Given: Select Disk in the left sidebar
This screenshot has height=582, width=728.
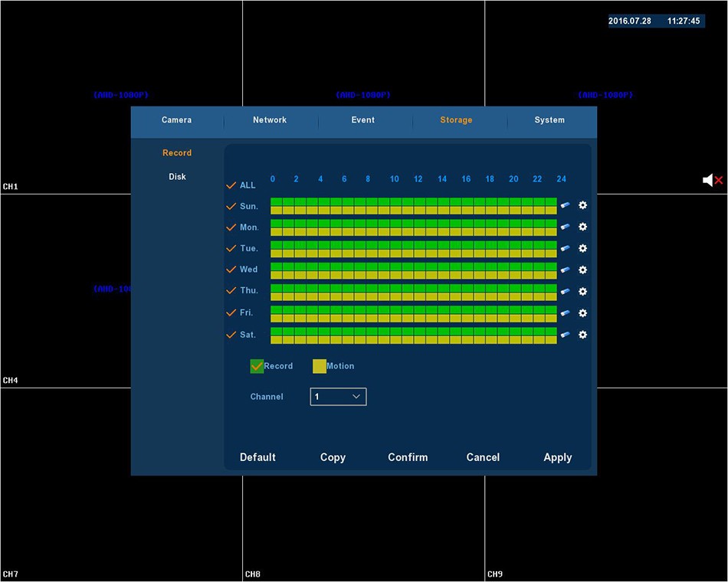Looking at the screenshot, I should pyautogui.click(x=177, y=177).
